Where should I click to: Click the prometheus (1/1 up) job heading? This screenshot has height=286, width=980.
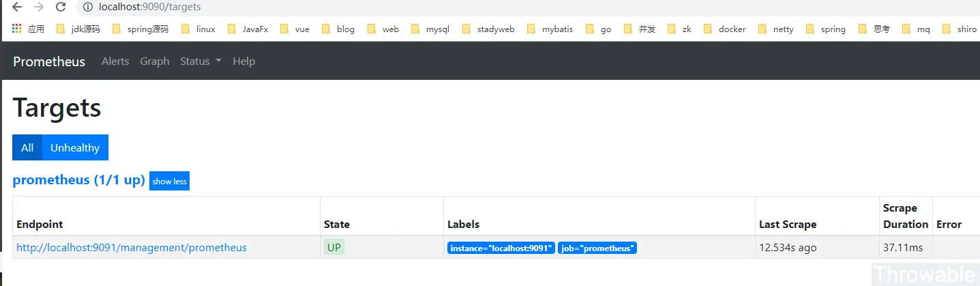tap(79, 180)
